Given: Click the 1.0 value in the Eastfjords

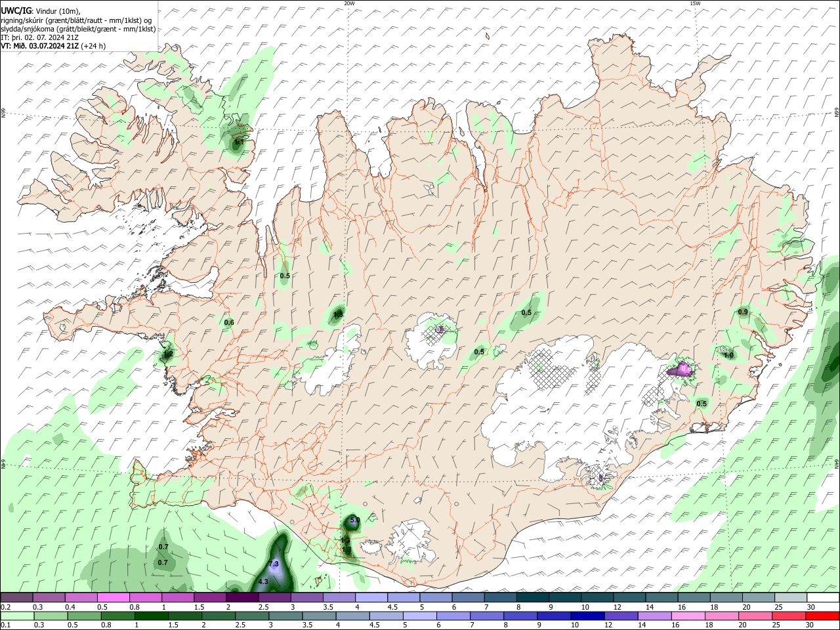Looking at the screenshot, I should point(728,355).
